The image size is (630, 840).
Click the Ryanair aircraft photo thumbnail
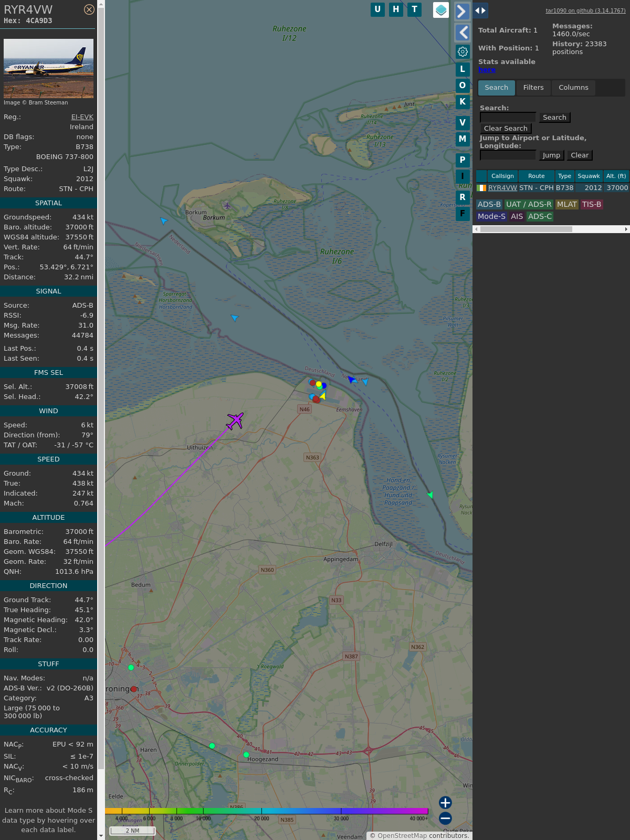(48, 68)
